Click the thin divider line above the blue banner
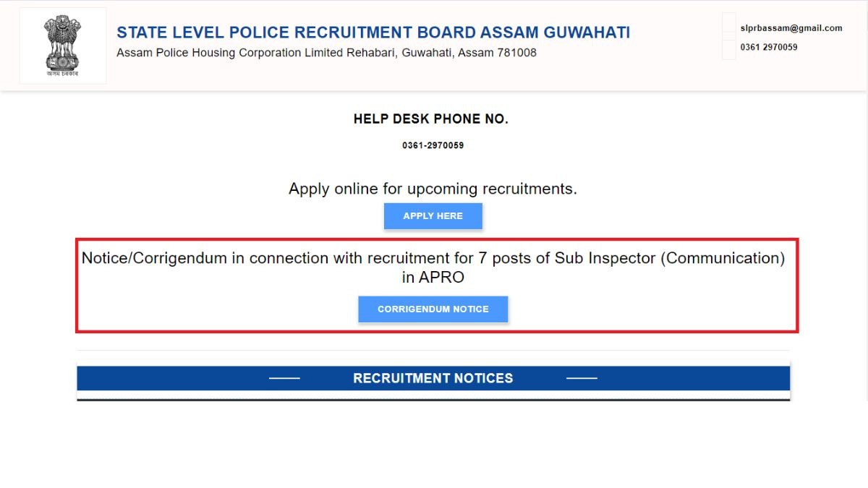This screenshot has width=868, height=488. 433,351
